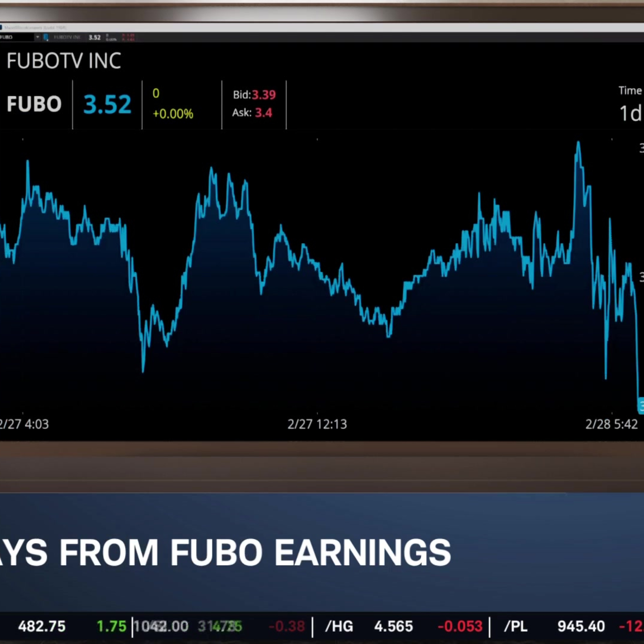
Task: Click the bold FUBO ticker symbol
Action: click(34, 104)
